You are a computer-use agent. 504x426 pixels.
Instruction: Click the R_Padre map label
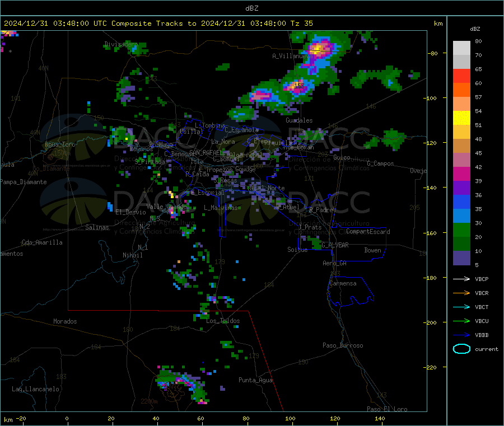321,210
